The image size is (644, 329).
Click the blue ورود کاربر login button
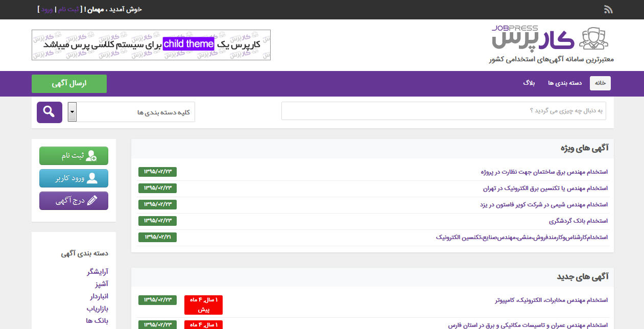(x=74, y=178)
